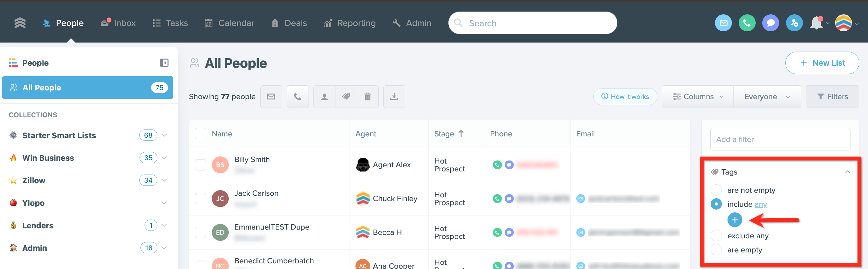Check the Jack Carlson row checkbox

201,199
